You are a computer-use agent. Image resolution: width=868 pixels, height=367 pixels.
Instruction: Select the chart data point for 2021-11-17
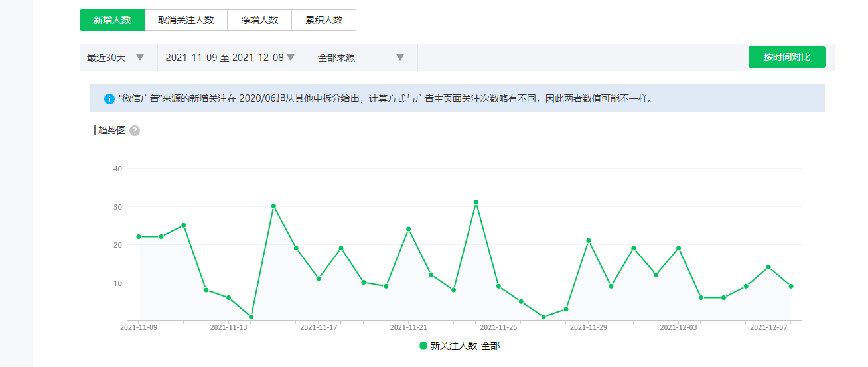[x=319, y=279]
